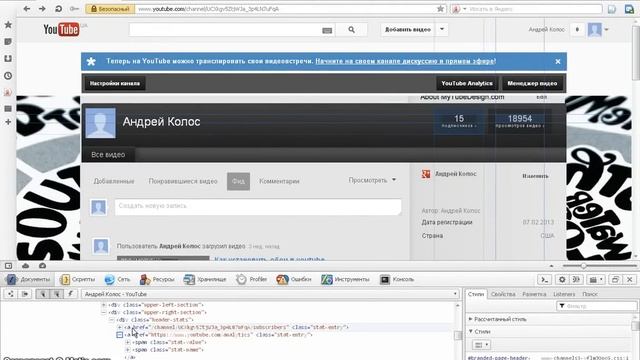Open the History clock panel in the left sidebar

[x=8, y=76]
